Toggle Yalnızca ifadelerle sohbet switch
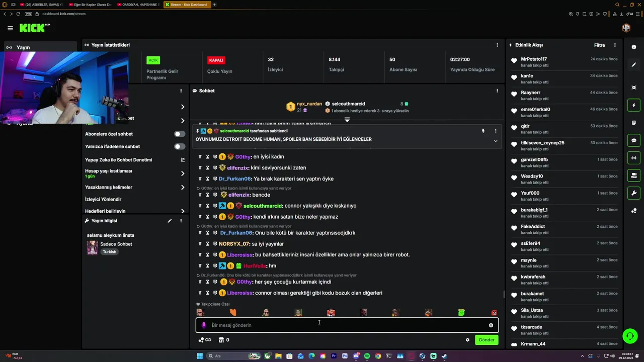The height and width of the screenshot is (362, 644). pos(180,146)
